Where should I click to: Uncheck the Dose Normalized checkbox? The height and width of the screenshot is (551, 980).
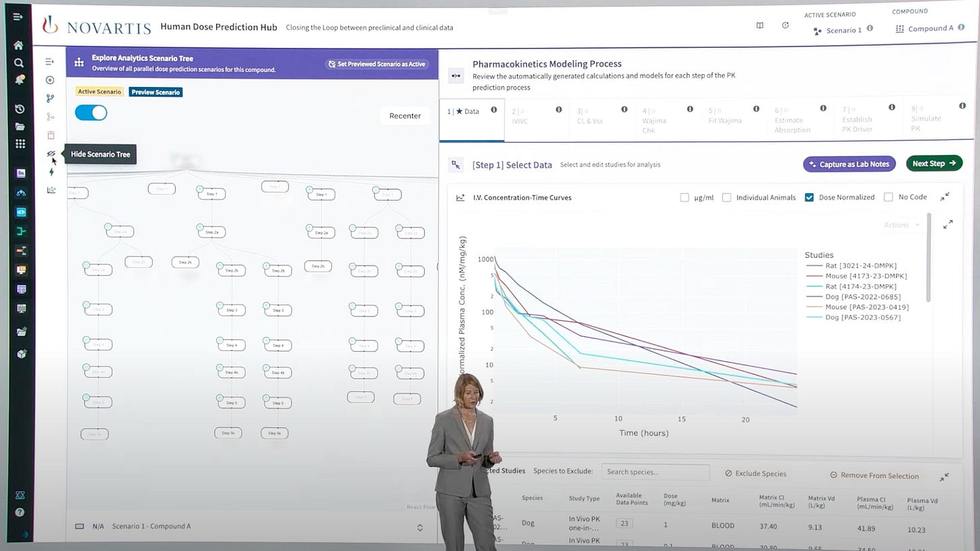point(809,197)
